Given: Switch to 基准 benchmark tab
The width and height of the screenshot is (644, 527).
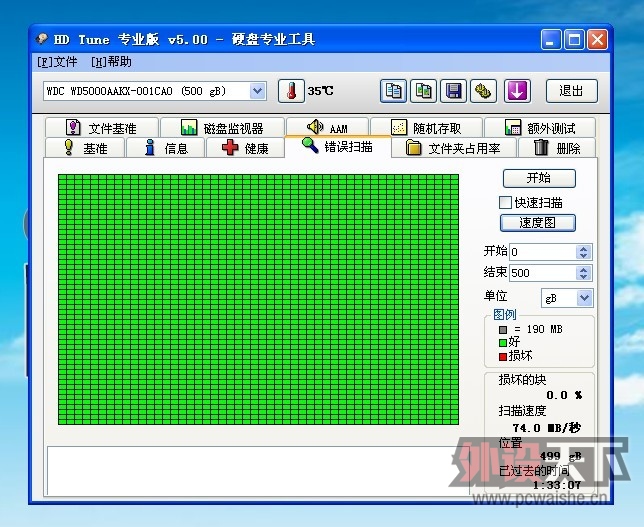Looking at the screenshot, I should coord(85,148).
